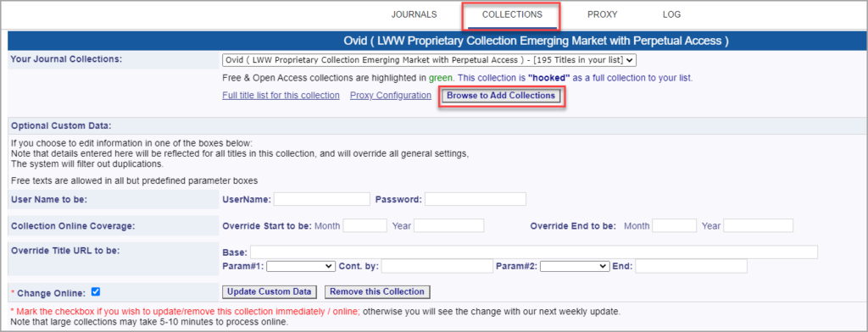Focus the Password input field
The image size is (868, 332).
click(x=476, y=199)
